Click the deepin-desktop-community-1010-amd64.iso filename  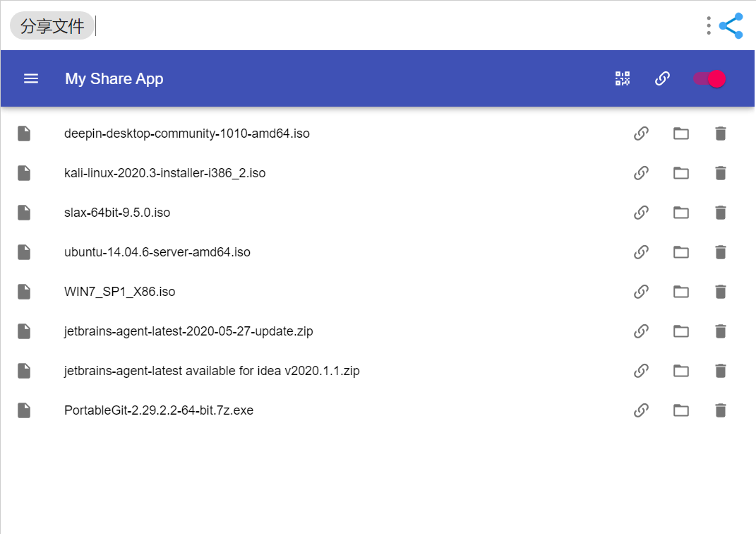[x=187, y=133]
